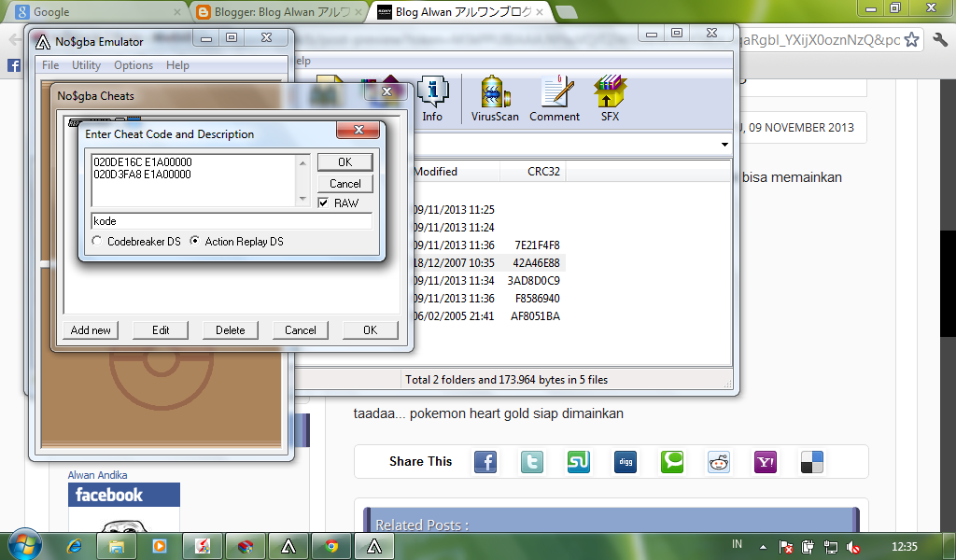The width and height of the screenshot is (956, 560).
Task: Open VirusScan in the WinRAR toolbar
Action: click(x=495, y=99)
